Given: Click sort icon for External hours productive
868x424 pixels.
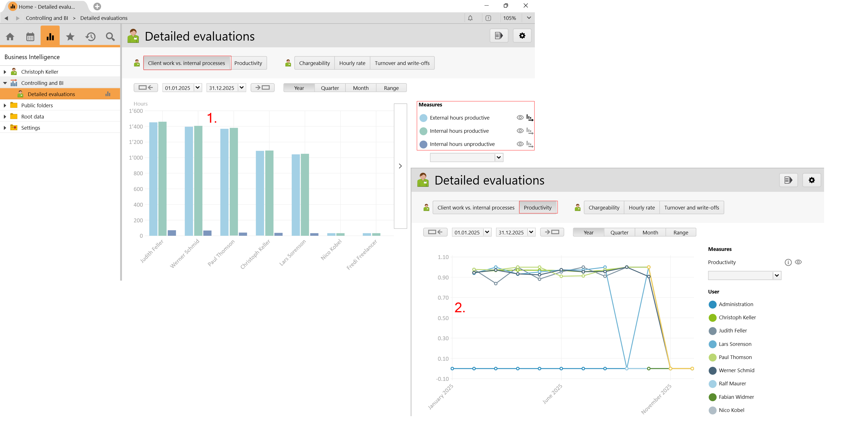Looking at the screenshot, I should (529, 118).
